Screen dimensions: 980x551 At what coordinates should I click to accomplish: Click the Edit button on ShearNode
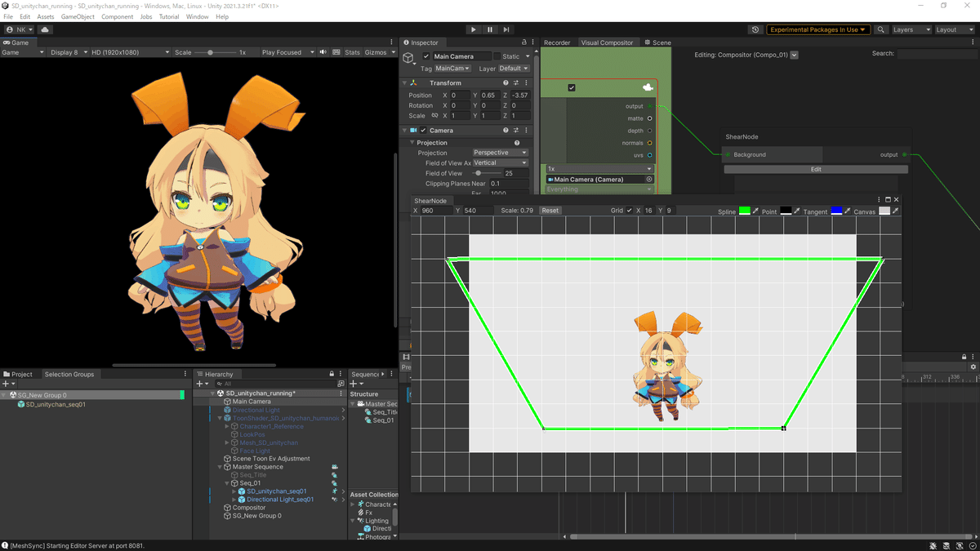[816, 169]
